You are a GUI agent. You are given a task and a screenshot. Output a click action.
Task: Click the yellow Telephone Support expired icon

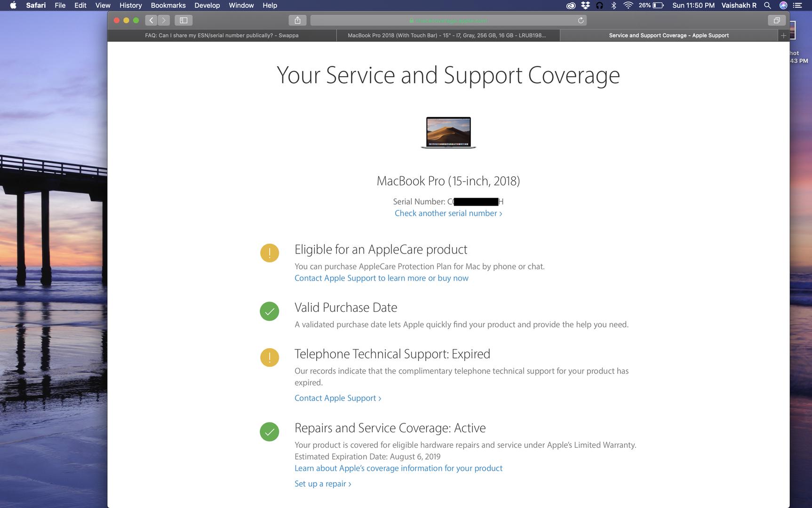click(x=270, y=357)
